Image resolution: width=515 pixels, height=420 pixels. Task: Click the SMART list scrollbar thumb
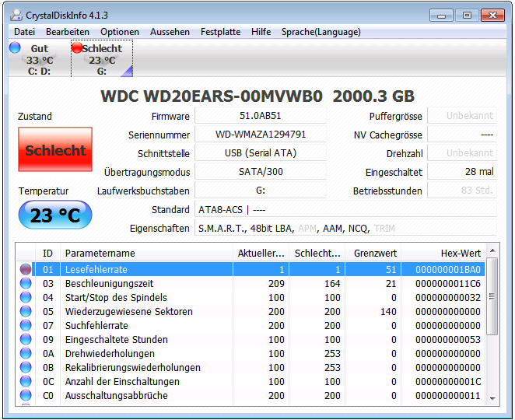pyautogui.click(x=492, y=296)
